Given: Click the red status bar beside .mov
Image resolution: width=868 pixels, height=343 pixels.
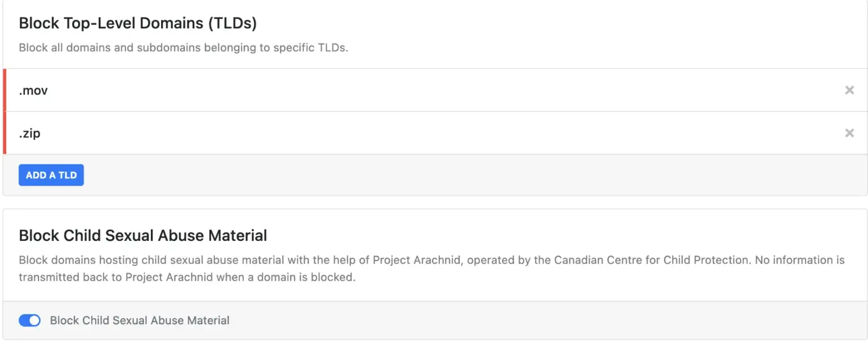Looking at the screenshot, I should click(x=4, y=90).
